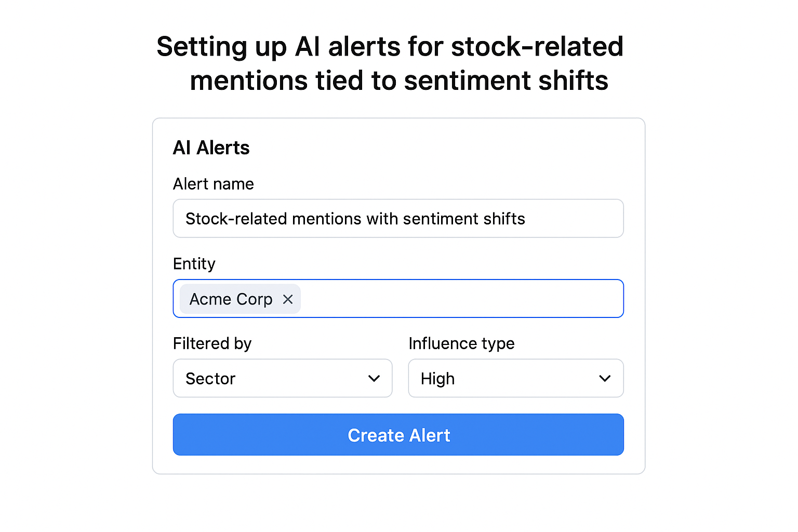Click the Filtered by label

[212, 343]
